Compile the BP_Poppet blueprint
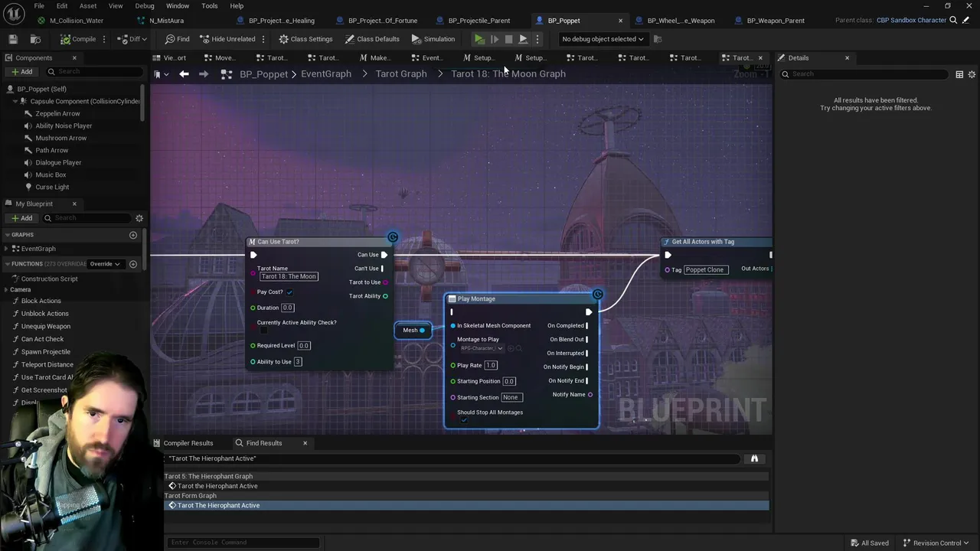This screenshot has width=980, height=551. click(x=78, y=39)
